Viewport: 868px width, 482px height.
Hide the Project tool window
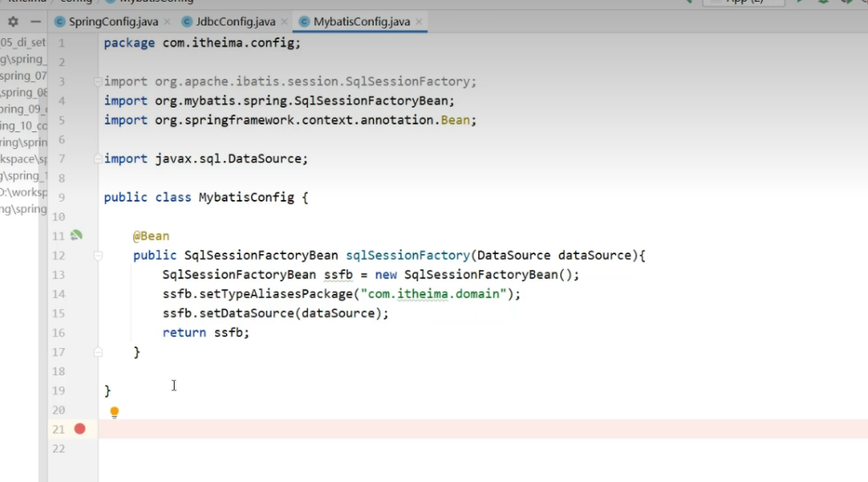click(35, 21)
